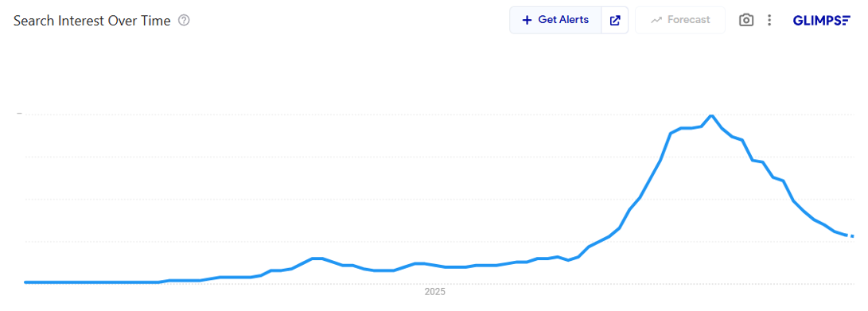Viewport: 868px width, 311px height.
Task: Open the three-dot more options menu
Action: click(769, 20)
